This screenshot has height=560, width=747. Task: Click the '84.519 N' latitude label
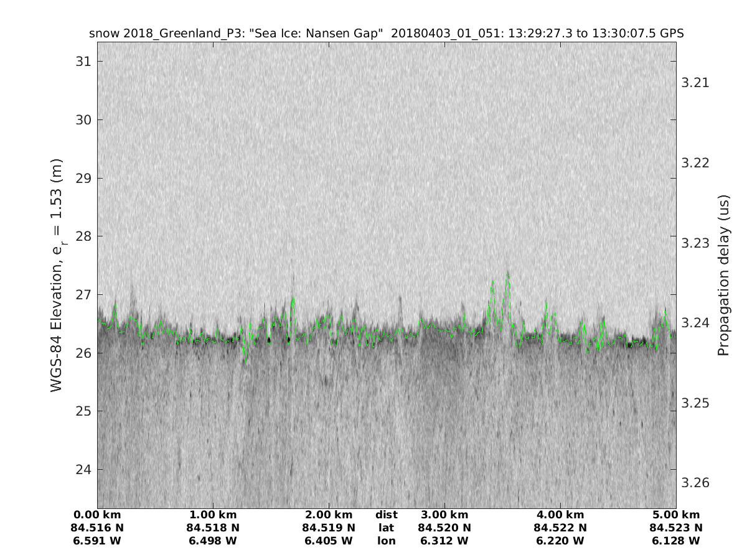[329, 528]
